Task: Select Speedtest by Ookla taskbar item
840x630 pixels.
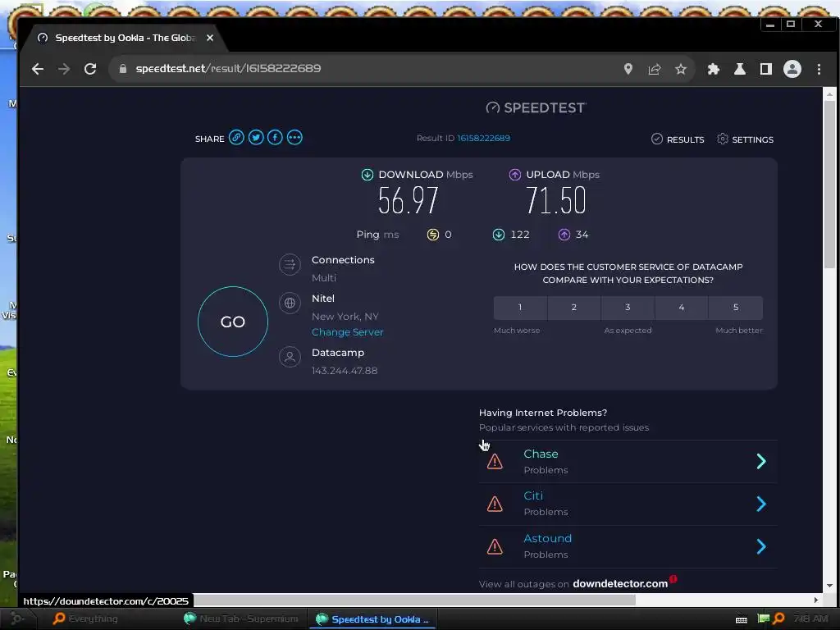Action: pyautogui.click(x=372, y=619)
